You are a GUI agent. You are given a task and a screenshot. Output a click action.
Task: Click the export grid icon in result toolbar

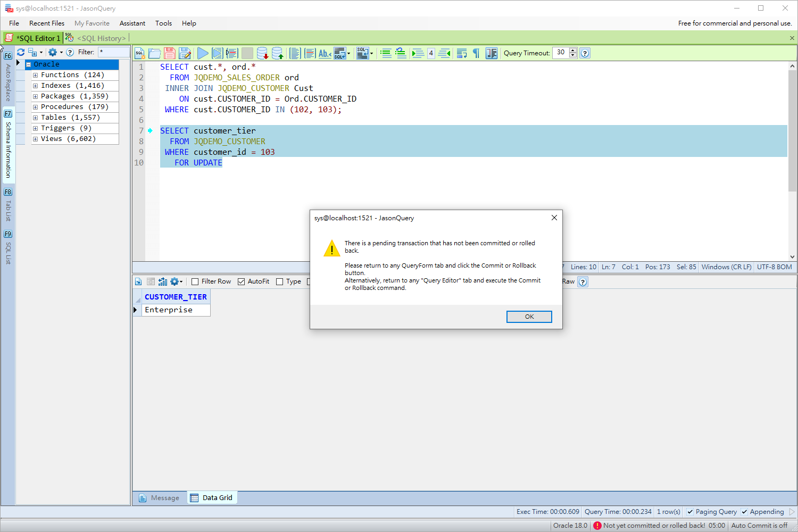[138, 281]
